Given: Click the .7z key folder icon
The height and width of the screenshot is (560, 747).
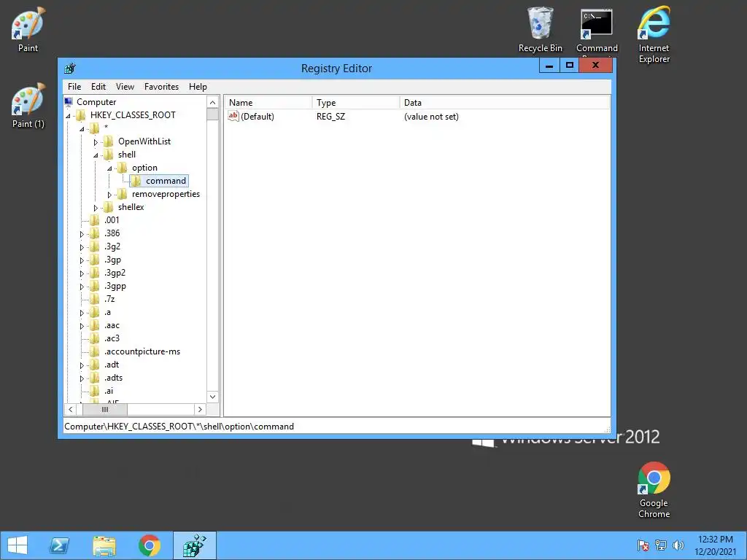Looking at the screenshot, I should (95, 299).
